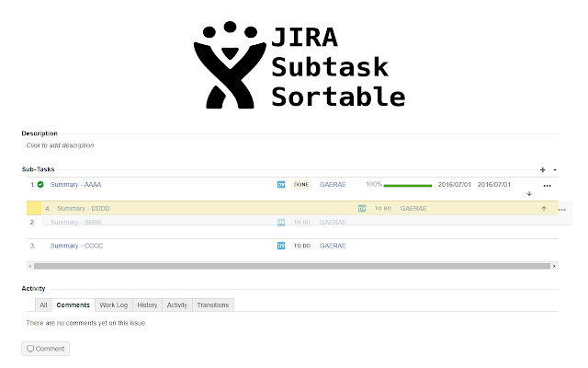
Task: Click the JIRA figure logo
Action: tap(230, 65)
